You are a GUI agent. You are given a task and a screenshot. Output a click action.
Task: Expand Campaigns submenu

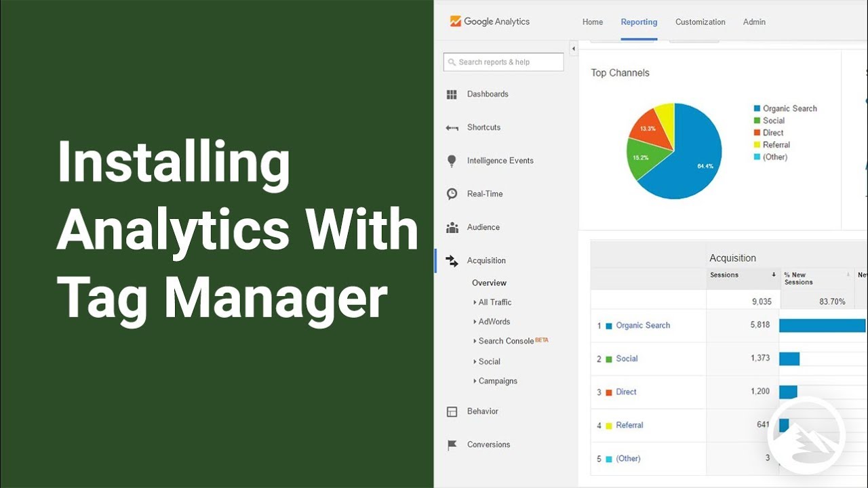point(495,381)
